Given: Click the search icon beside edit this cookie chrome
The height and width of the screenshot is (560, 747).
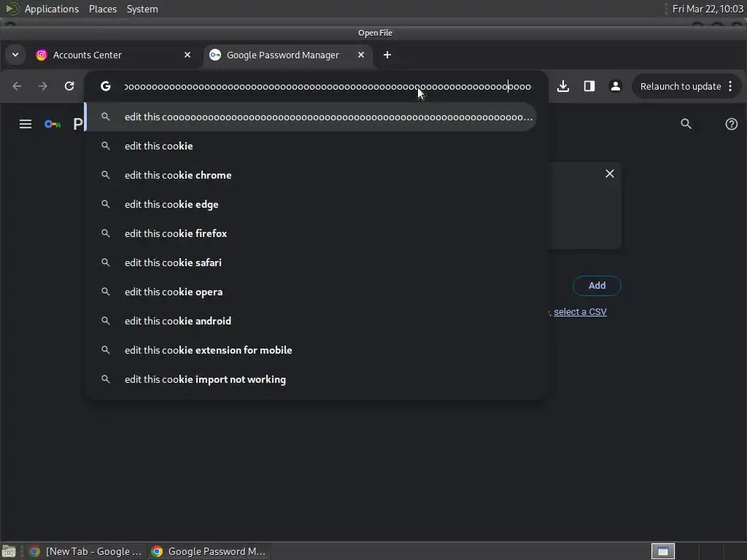Looking at the screenshot, I should pos(106,175).
